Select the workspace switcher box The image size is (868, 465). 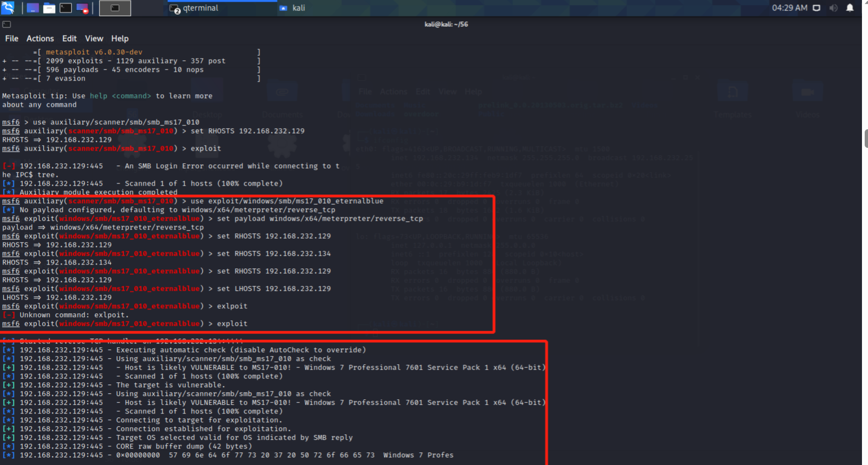[x=115, y=8]
